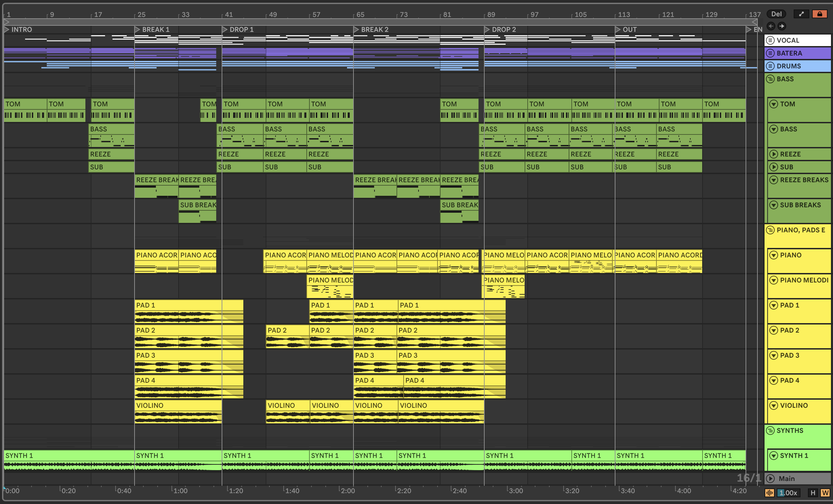The width and height of the screenshot is (833, 504).
Task: Click the 1.00x zoom value slider
Action: coord(788,493)
